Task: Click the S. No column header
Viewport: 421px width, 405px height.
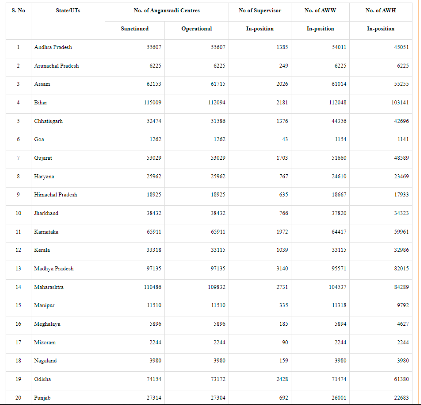Action: pos(18,10)
